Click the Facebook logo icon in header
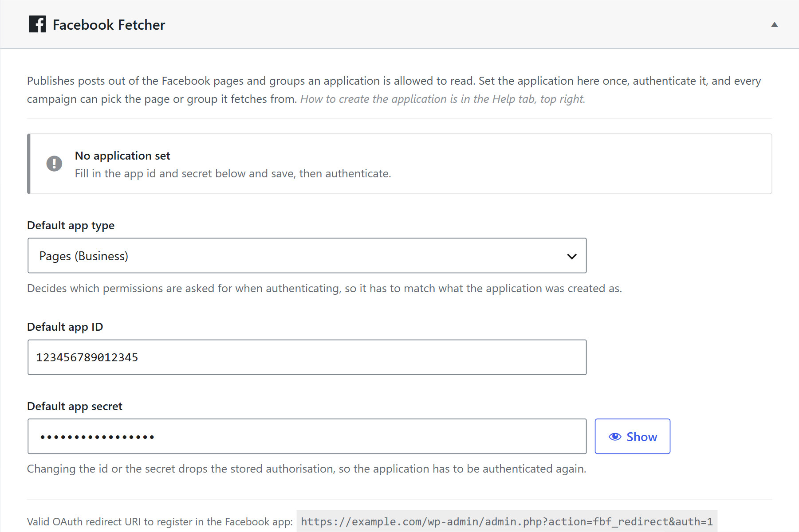The image size is (799, 532). click(x=37, y=24)
